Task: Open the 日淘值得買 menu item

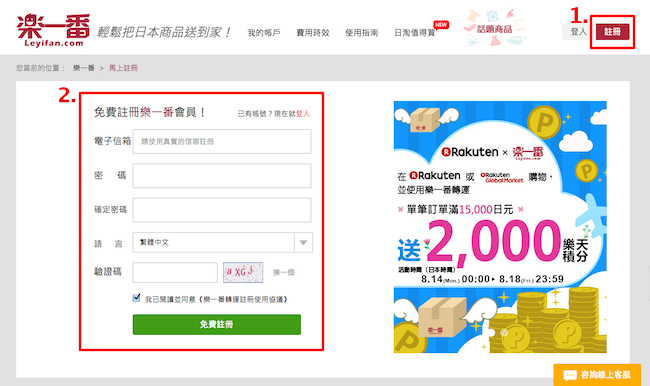Action: coord(415,32)
